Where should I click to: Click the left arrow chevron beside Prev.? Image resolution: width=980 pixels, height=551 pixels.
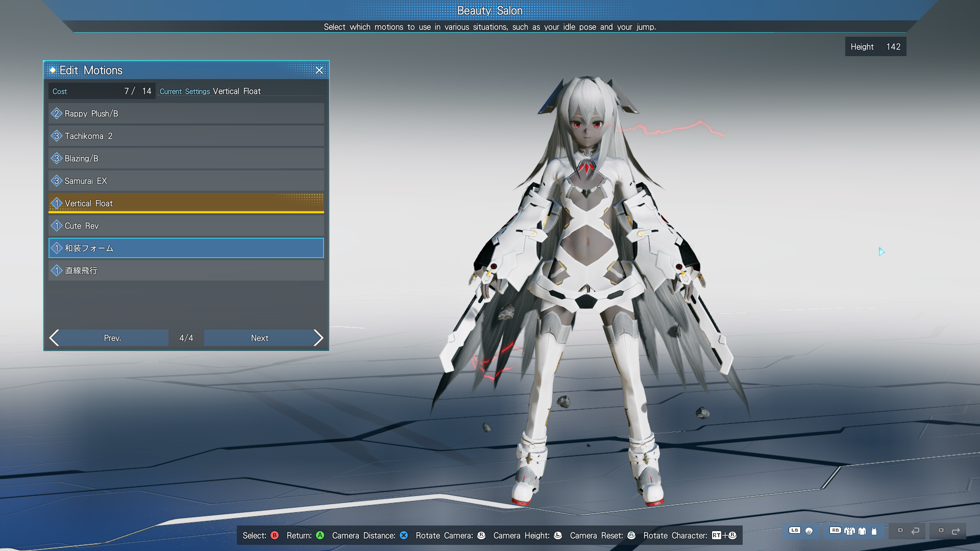click(54, 338)
